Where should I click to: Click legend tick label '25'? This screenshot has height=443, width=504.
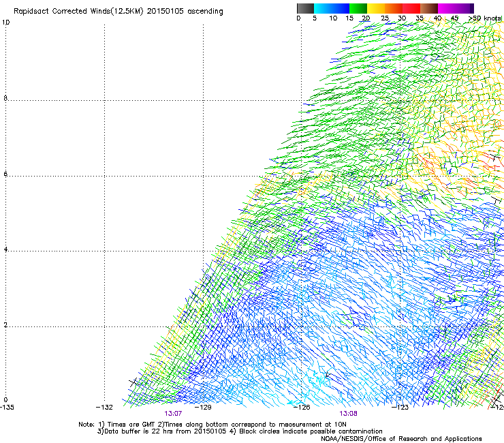385,18
